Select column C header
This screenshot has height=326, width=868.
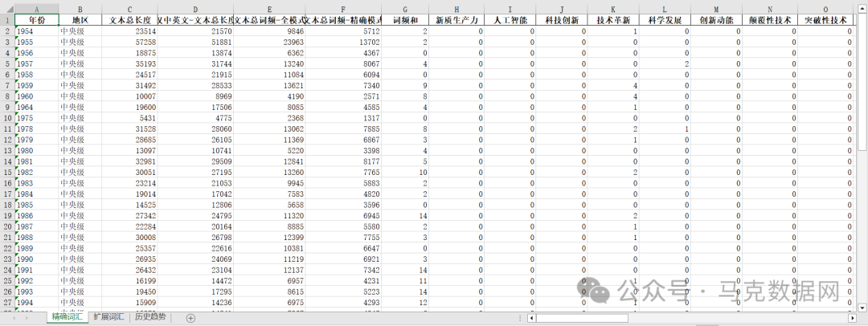(129, 9)
